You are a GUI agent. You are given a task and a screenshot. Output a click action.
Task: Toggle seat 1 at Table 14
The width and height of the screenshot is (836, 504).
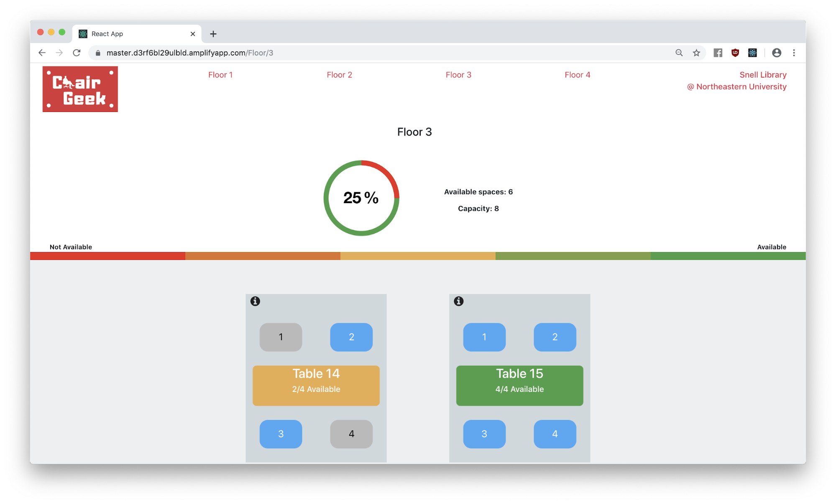(281, 337)
